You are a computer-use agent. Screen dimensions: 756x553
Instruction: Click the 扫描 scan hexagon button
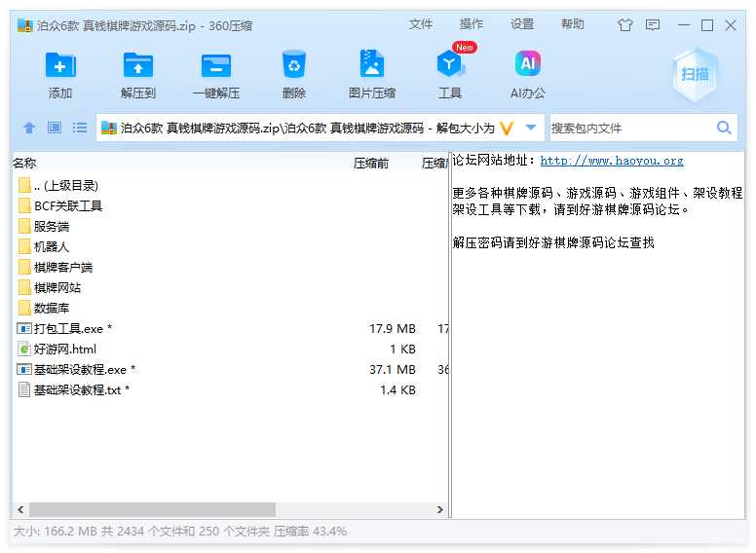[695, 74]
